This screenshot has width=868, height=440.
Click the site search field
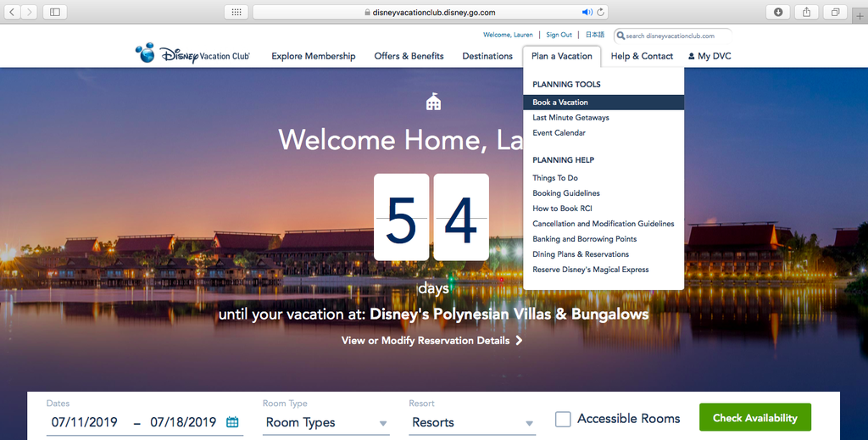tap(672, 36)
